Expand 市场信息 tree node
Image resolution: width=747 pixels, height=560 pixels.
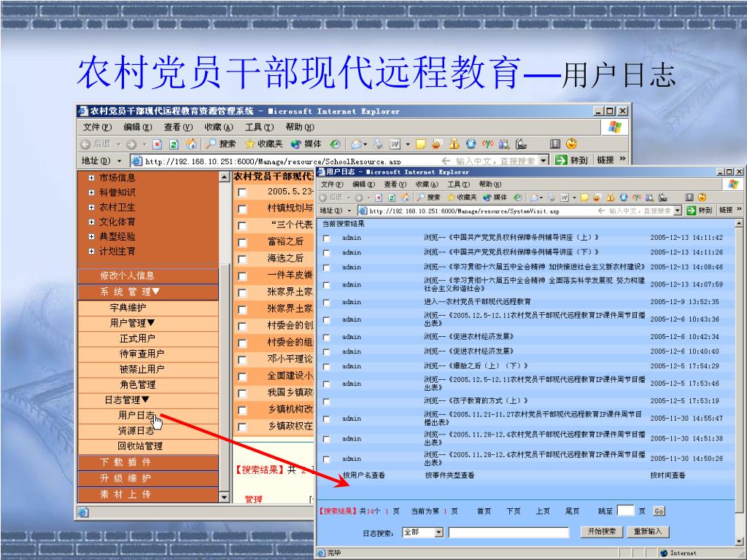coord(91,178)
